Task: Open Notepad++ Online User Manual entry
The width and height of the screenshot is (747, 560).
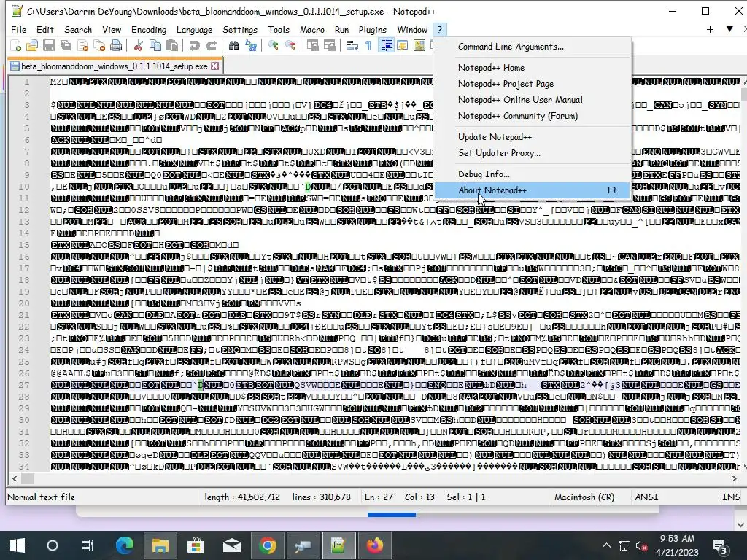Action: 533,100
